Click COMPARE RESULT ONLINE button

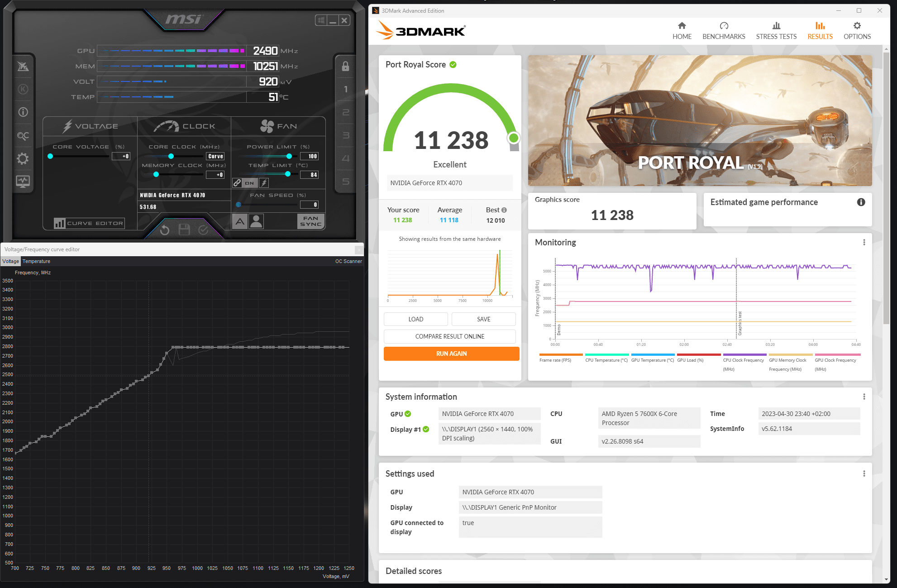[x=450, y=336]
